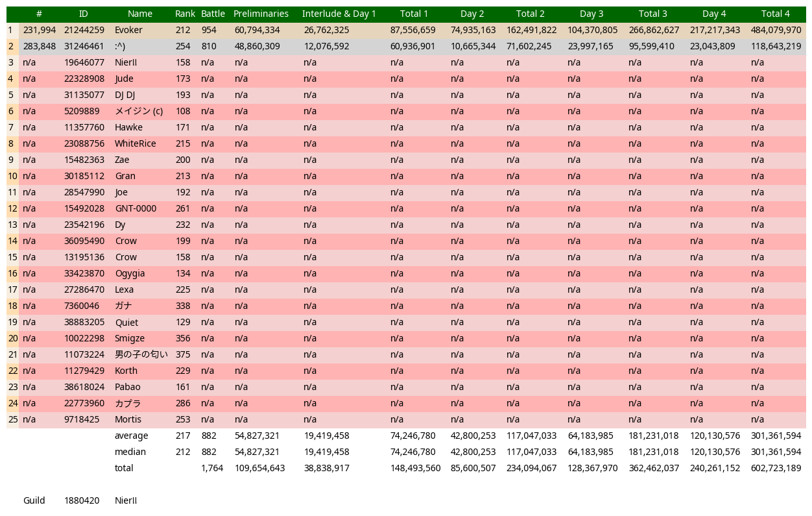Click the name cell Korth
The width and height of the screenshot is (812, 516).
click(126, 371)
